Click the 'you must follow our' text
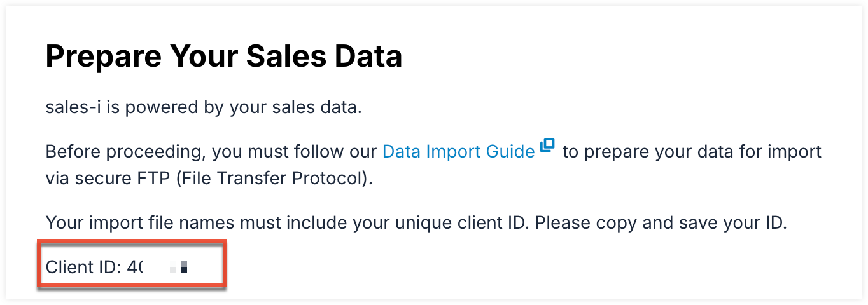Viewport: 868px width, 305px height. click(294, 152)
